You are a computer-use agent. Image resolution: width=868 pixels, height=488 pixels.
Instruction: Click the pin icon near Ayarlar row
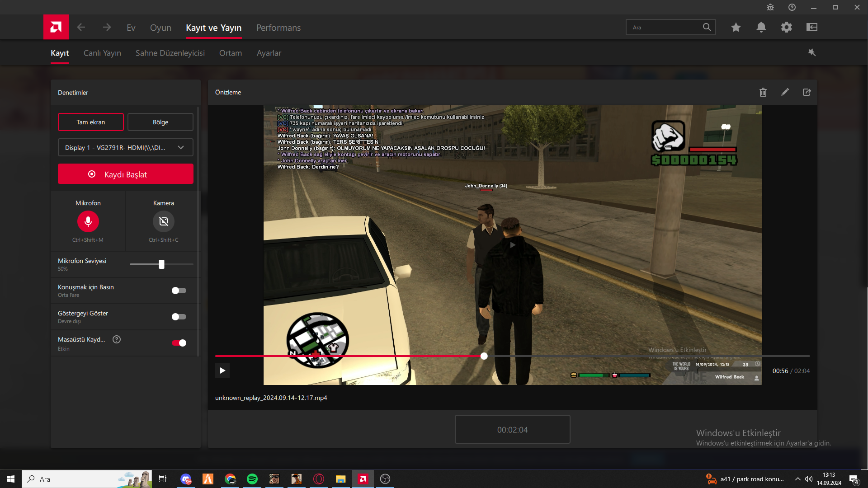click(812, 53)
